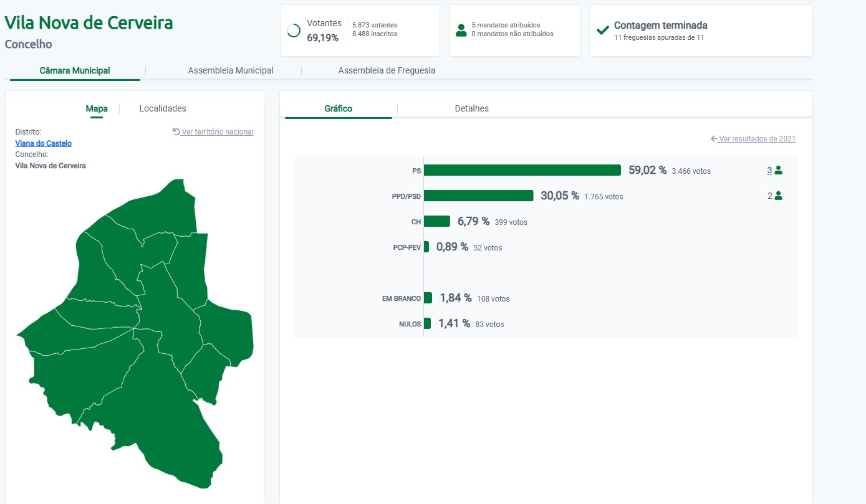Switch to Assembleia Municipal tab
This screenshot has width=866, height=504.
click(231, 71)
